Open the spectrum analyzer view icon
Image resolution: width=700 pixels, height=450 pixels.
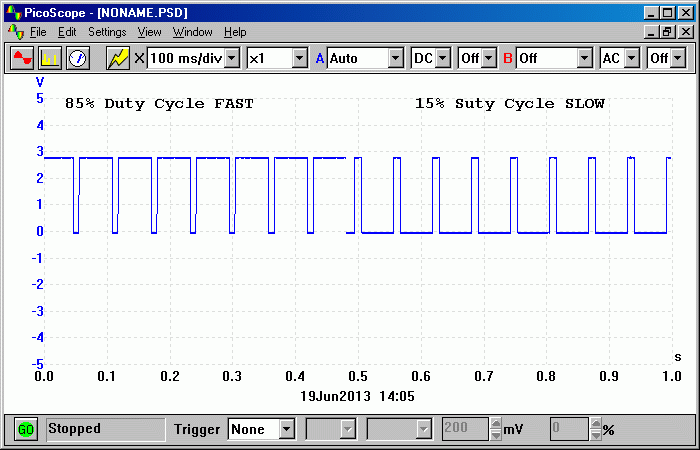(50, 58)
